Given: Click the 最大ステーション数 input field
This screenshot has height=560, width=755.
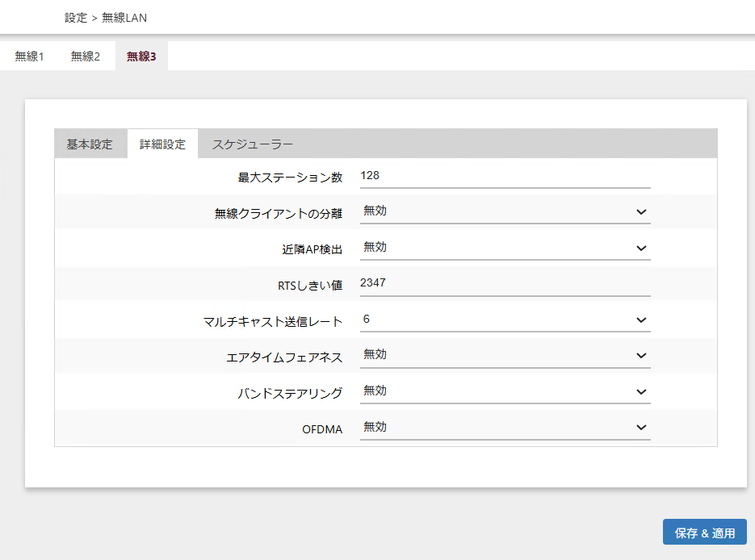Looking at the screenshot, I should (x=505, y=176).
